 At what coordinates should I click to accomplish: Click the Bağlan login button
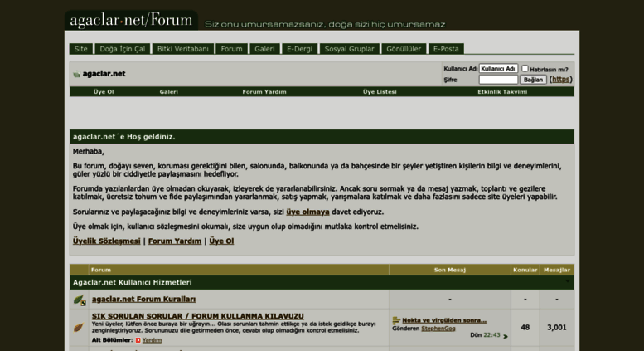533,80
